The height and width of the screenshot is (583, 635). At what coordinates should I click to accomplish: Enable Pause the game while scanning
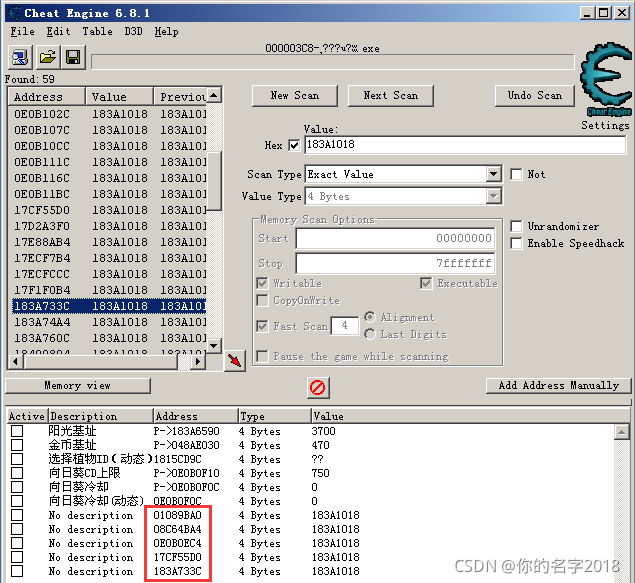tap(262, 357)
